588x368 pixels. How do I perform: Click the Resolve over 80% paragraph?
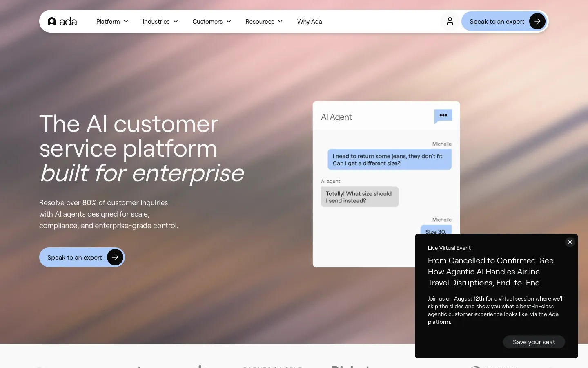(109, 214)
